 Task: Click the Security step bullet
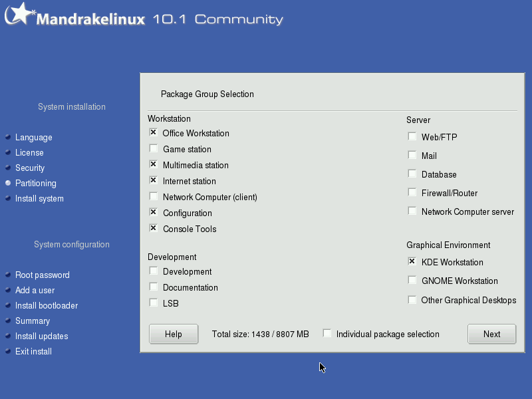(x=8, y=168)
